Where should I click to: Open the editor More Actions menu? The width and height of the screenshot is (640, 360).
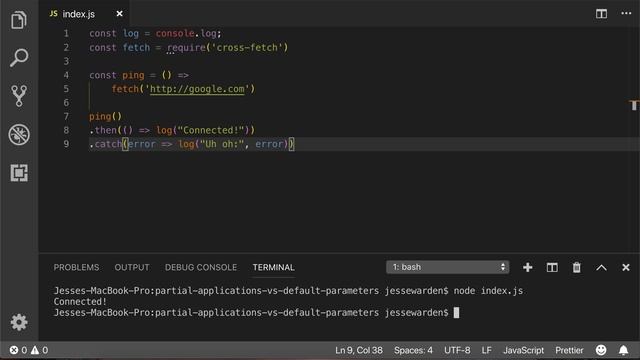click(626, 13)
